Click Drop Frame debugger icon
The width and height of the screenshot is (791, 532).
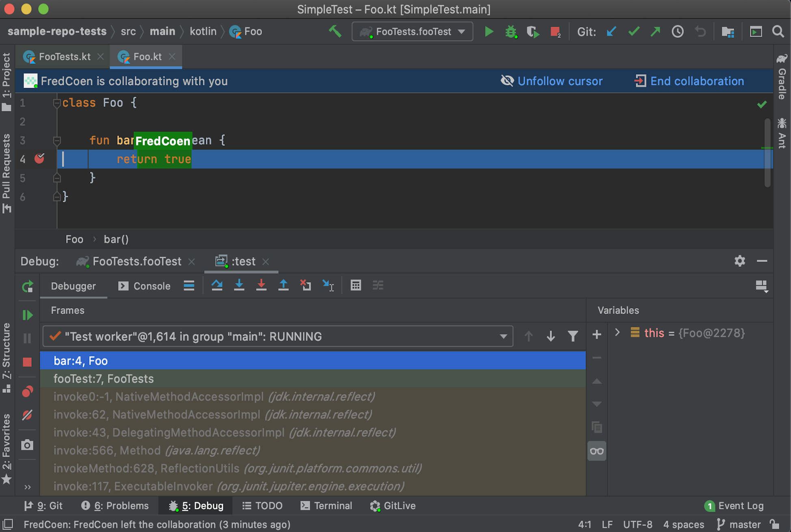[305, 285]
